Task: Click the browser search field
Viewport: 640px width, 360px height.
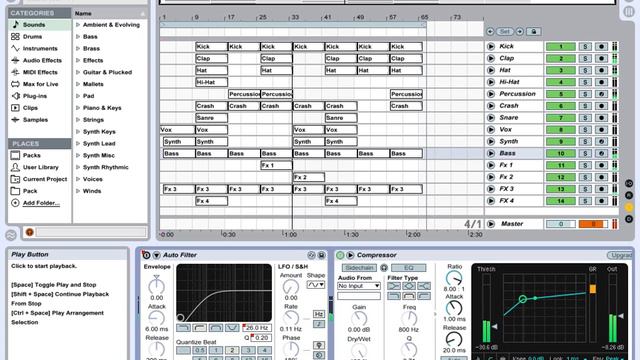Action: pyautogui.click(x=91, y=232)
